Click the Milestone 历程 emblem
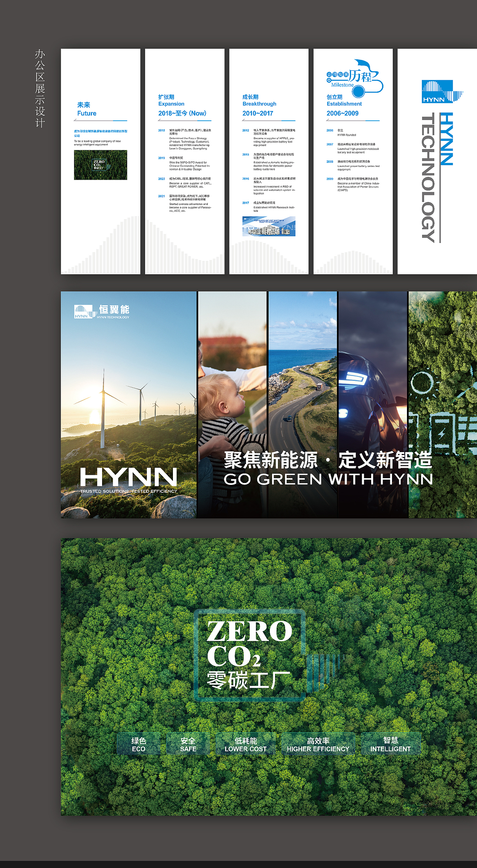Viewport: 477px width, 868px height. coord(355,79)
